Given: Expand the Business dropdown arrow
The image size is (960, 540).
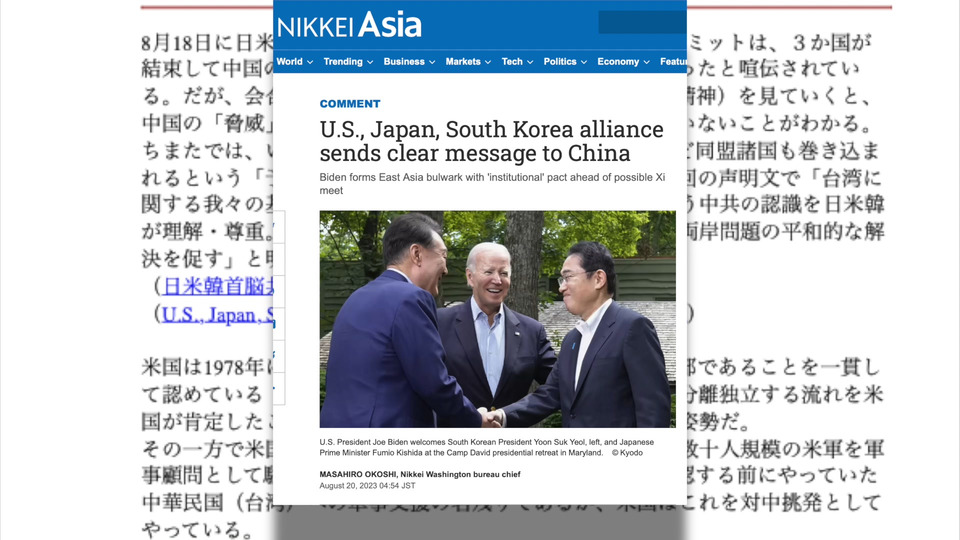Looking at the screenshot, I should pyautogui.click(x=432, y=62).
